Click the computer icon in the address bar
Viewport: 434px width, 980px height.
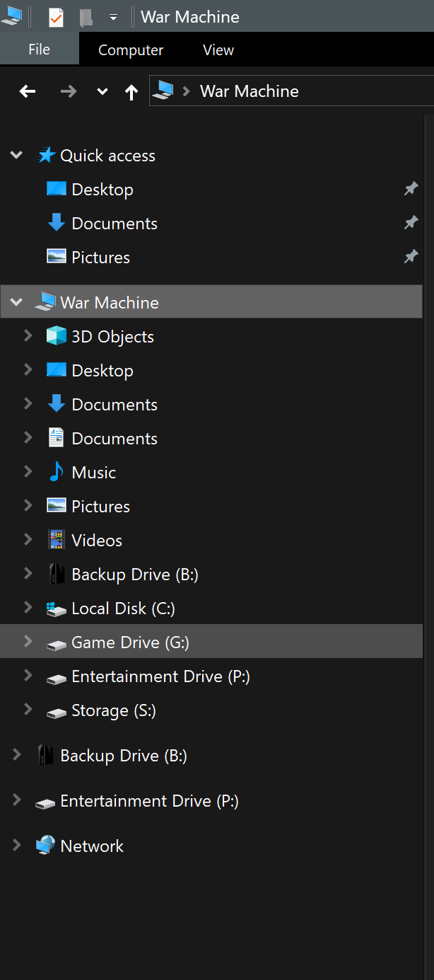point(163,91)
